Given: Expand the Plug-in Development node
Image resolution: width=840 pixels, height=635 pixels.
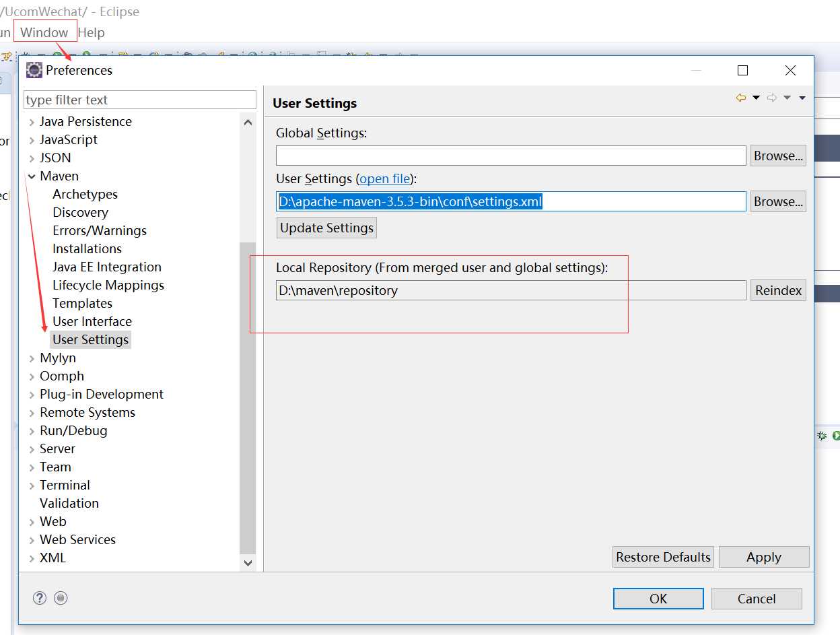Looking at the screenshot, I should [32, 395].
